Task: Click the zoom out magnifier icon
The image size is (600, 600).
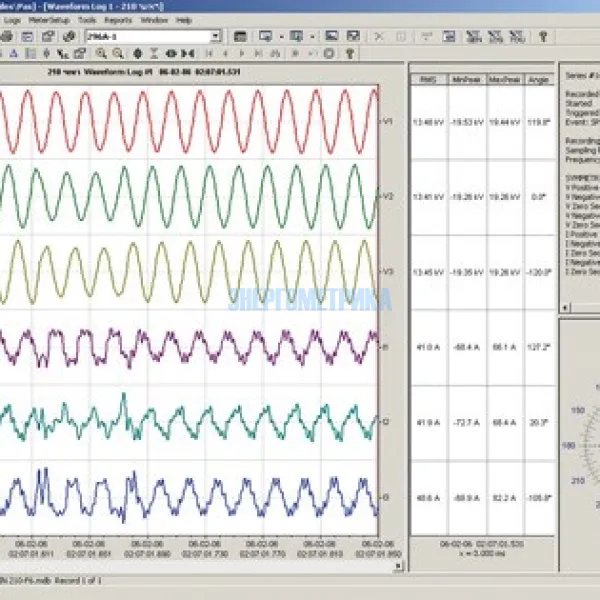Action: pyautogui.click(x=117, y=53)
